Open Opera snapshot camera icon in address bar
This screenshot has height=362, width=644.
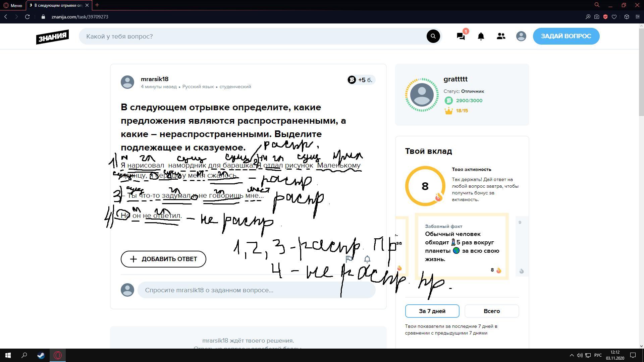point(597,17)
